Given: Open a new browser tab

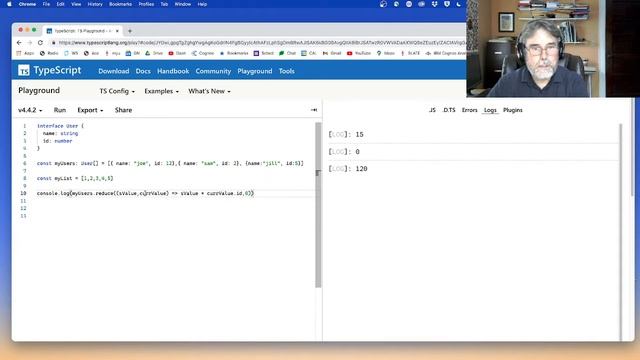Looking at the screenshot, I should 130,31.
